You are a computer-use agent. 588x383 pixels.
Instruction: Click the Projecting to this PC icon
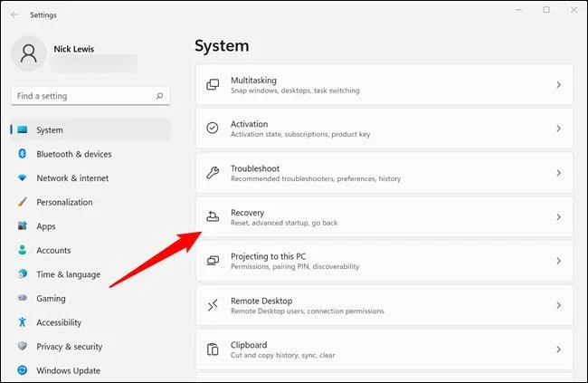[213, 261]
